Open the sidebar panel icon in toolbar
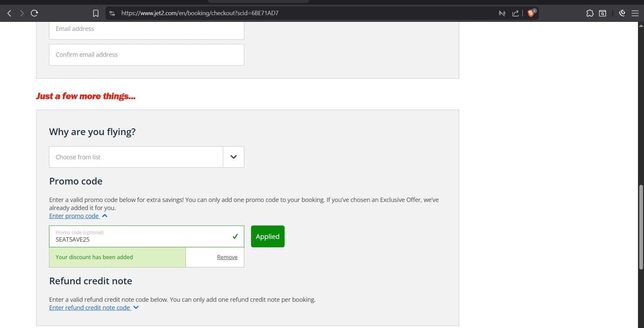The width and height of the screenshot is (644, 328). (603, 13)
